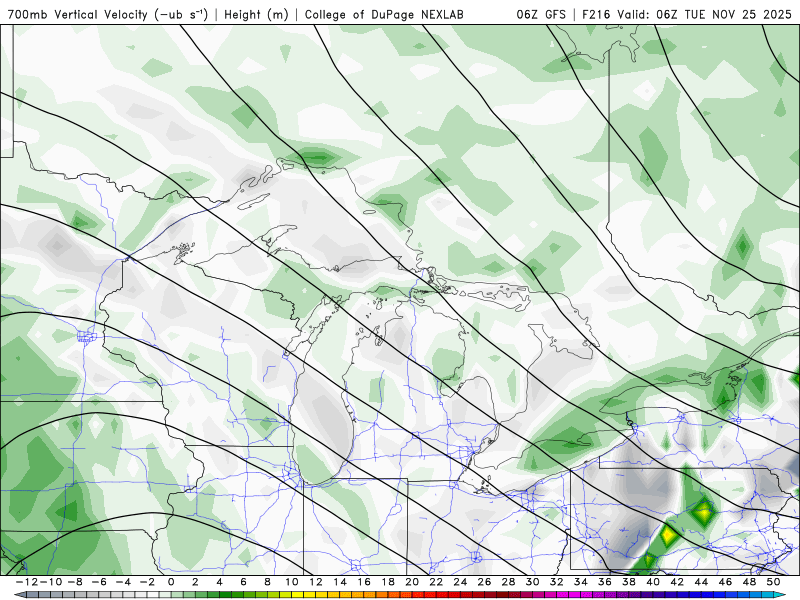Click the '40' color scale label
800x600 pixels.
(x=653, y=582)
